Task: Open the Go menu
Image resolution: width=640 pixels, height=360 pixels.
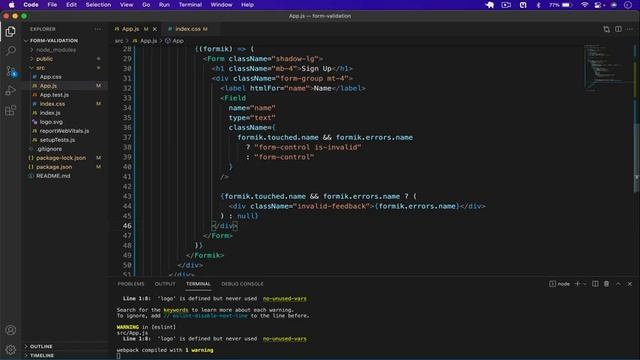Action: [146, 5]
